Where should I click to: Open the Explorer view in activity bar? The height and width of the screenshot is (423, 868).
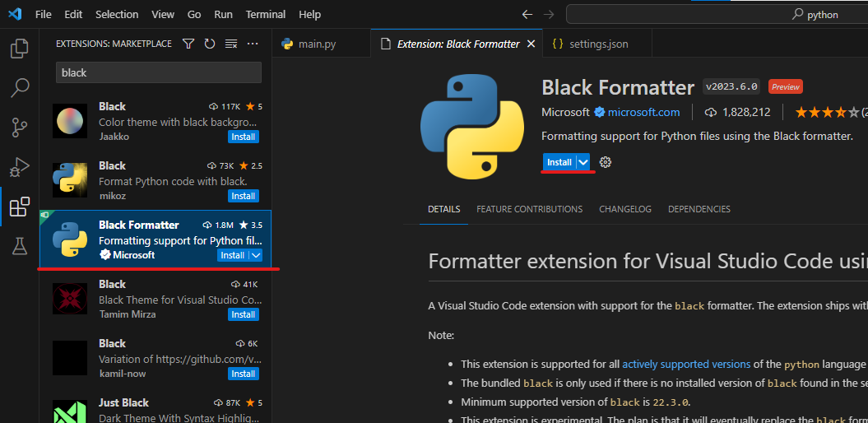(20, 49)
